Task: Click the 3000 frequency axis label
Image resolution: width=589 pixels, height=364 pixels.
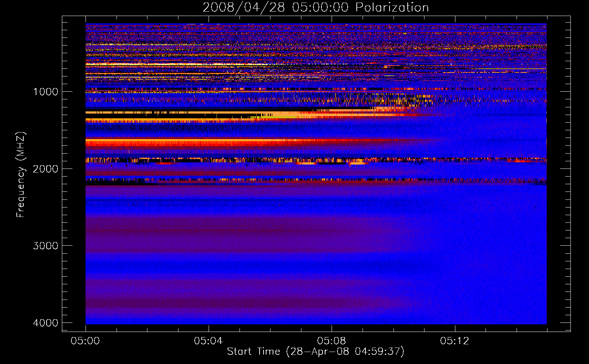Action: tap(46, 246)
